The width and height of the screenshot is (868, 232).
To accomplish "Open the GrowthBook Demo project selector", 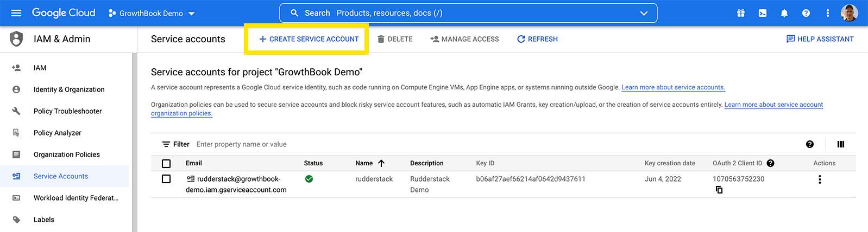I will 152,14.
